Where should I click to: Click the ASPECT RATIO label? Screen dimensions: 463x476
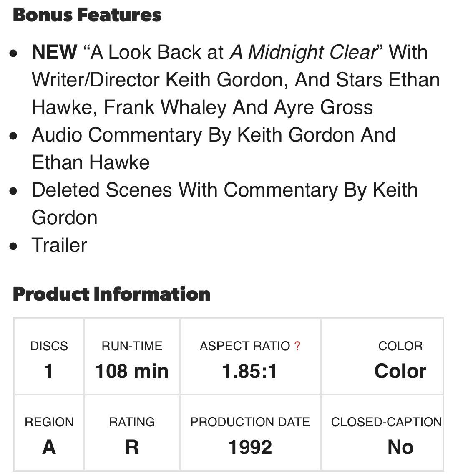[x=245, y=346]
